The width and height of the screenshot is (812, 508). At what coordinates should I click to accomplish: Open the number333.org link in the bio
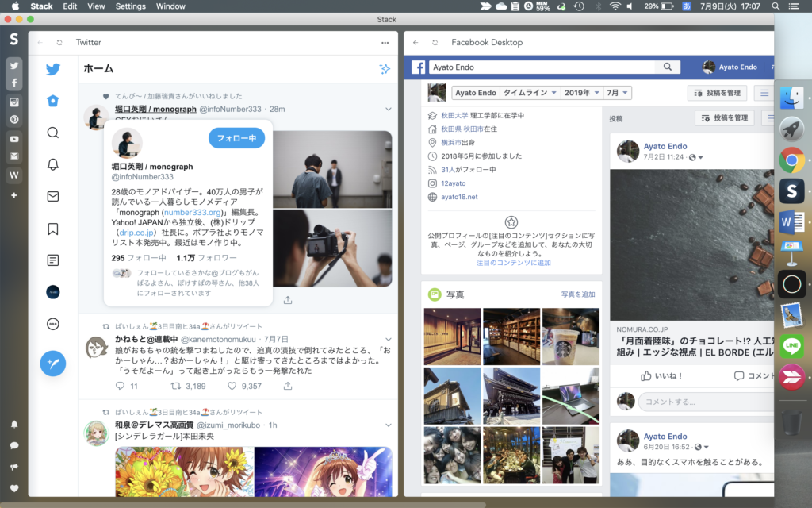coord(192,212)
